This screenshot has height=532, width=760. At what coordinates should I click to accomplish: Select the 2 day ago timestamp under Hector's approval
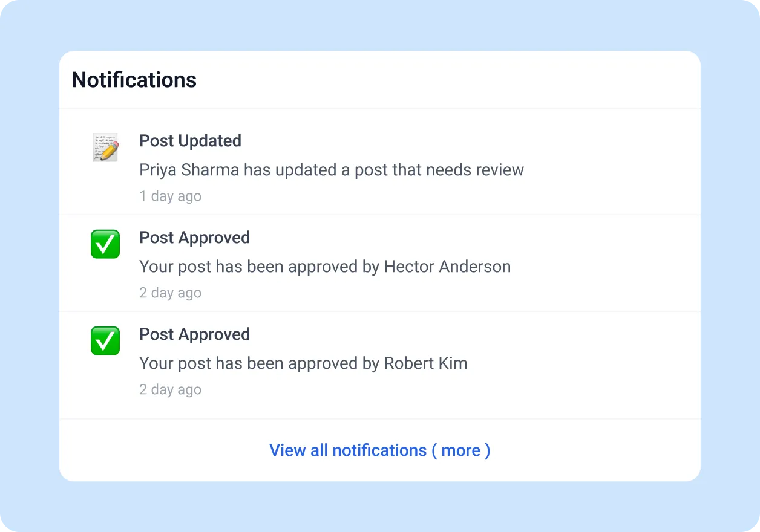pyautogui.click(x=170, y=293)
